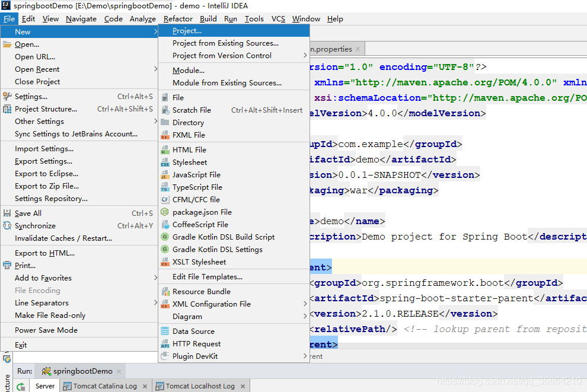Open the Edit menu

tap(28, 19)
